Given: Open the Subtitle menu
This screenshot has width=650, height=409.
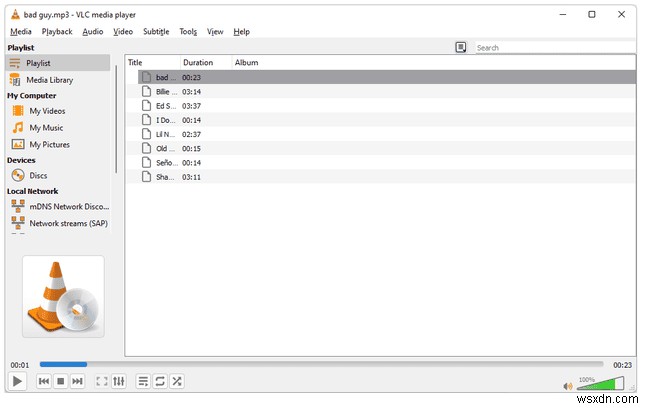Looking at the screenshot, I should [156, 31].
